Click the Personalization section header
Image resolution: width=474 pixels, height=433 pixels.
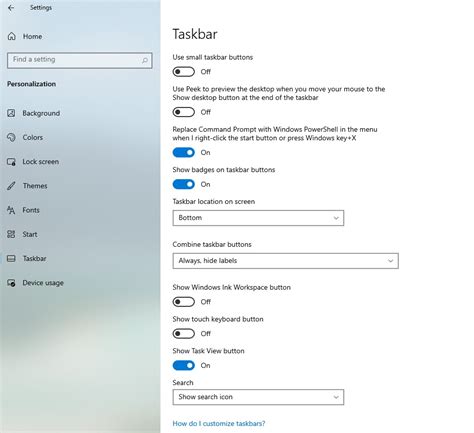pos(32,84)
